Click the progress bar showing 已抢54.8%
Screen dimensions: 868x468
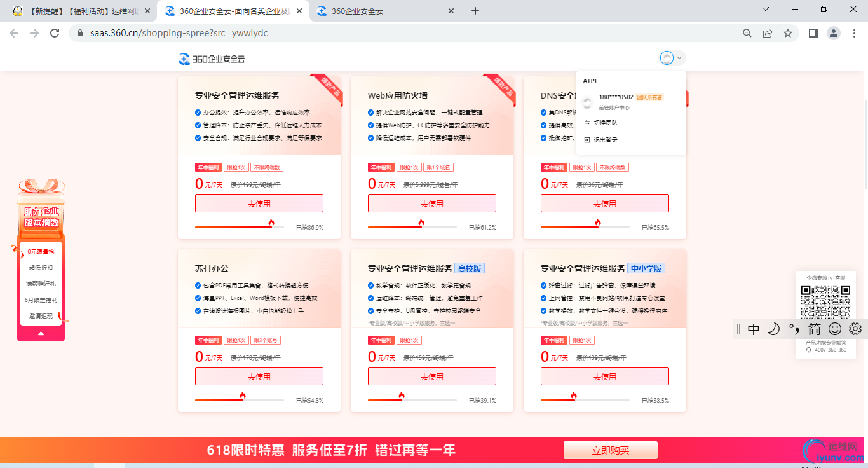coord(240,400)
